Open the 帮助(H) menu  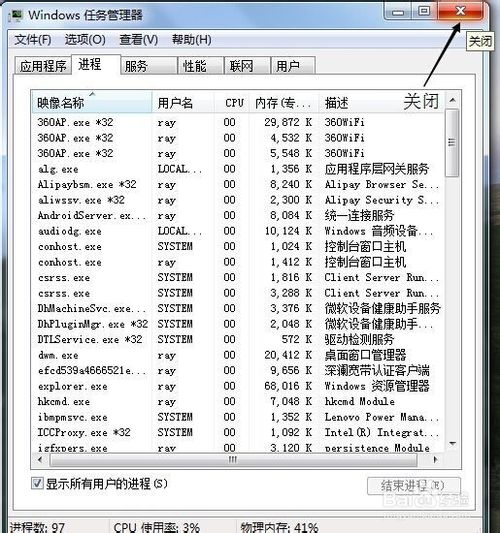(191, 40)
